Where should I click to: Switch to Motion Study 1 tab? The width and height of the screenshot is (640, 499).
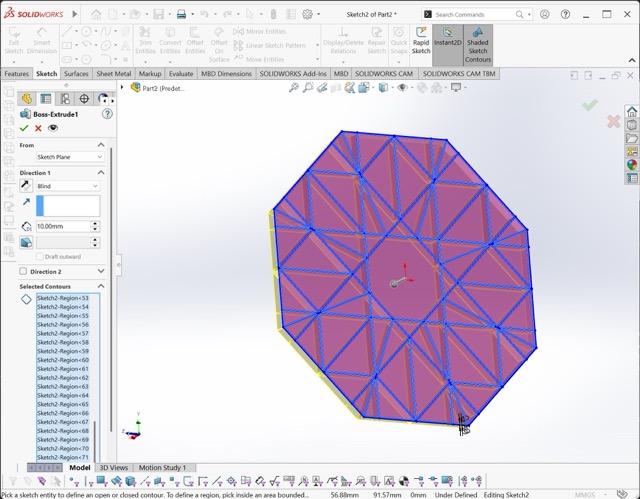162,468
